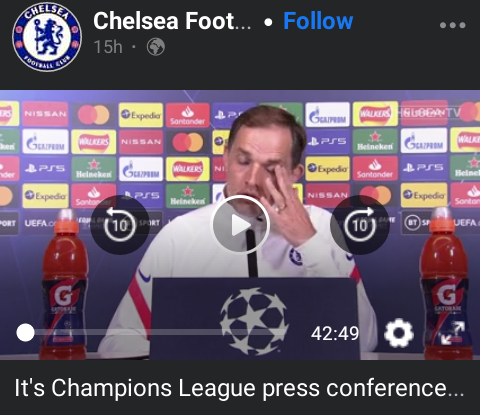This screenshot has width=480, height=415.
Task: Click the Champions League starball logo
Action: pyautogui.click(x=254, y=321)
